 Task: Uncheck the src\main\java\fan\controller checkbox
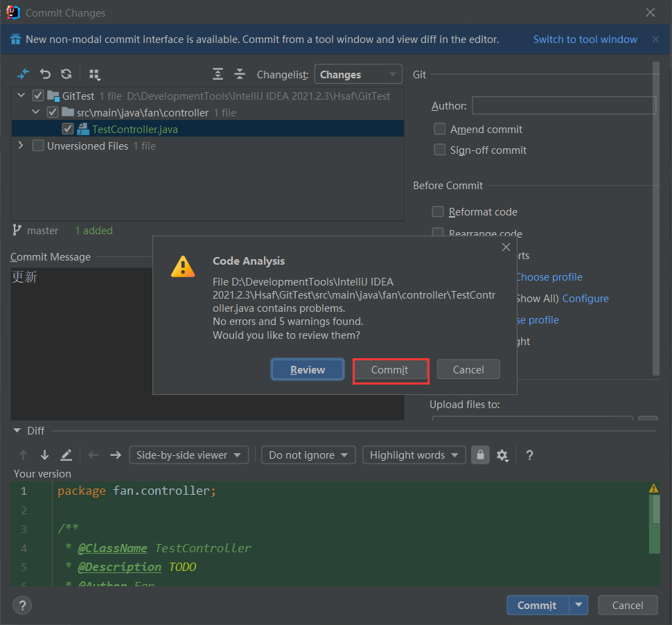pos(52,112)
